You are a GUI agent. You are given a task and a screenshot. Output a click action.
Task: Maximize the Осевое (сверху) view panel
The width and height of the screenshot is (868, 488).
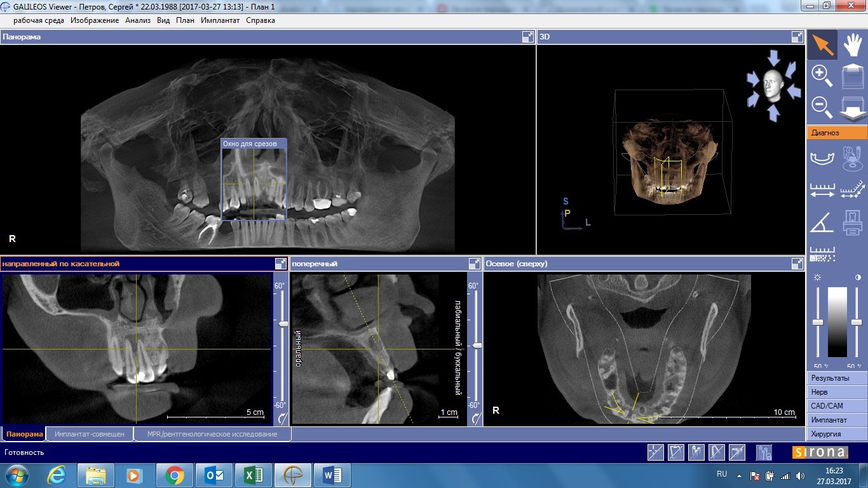click(797, 263)
